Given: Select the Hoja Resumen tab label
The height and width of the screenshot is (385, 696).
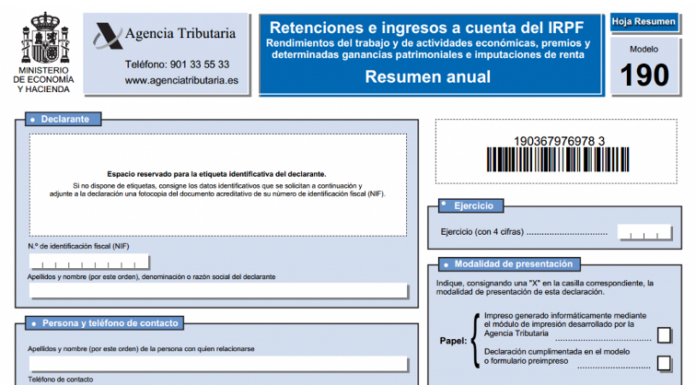Looking at the screenshot, I should (x=644, y=22).
